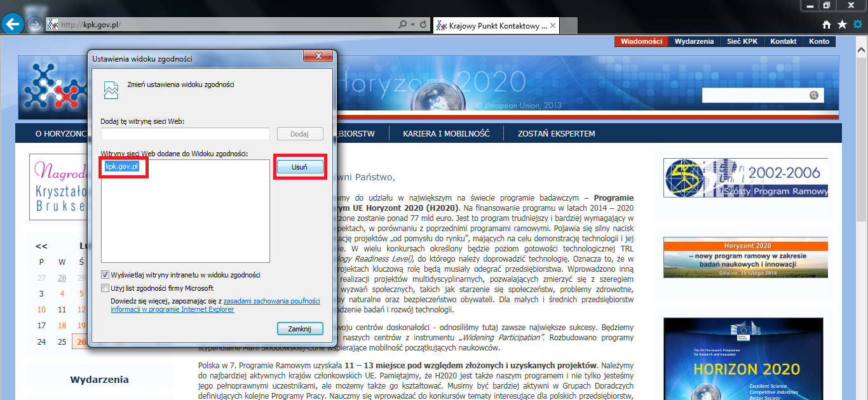The image size is (868, 400).
Task: Open the O HORYZONCIE navigation item
Action: (x=60, y=134)
